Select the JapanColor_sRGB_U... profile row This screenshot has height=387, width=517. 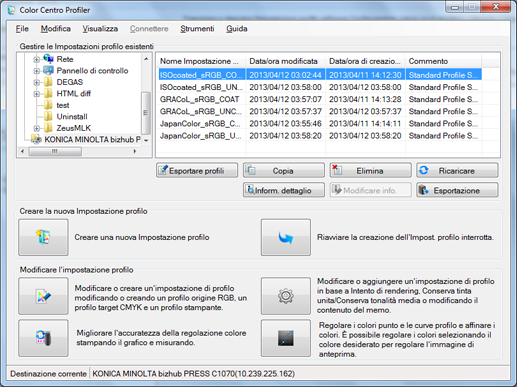[320, 136]
